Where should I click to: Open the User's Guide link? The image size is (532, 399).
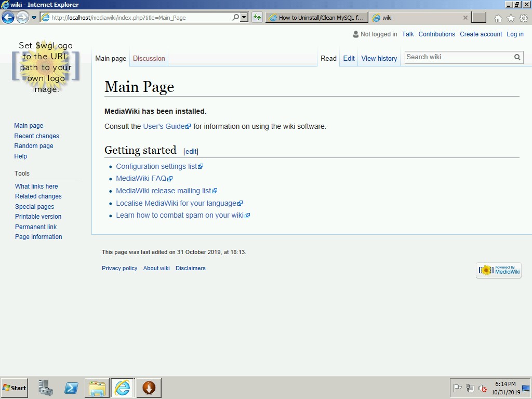coord(167,126)
